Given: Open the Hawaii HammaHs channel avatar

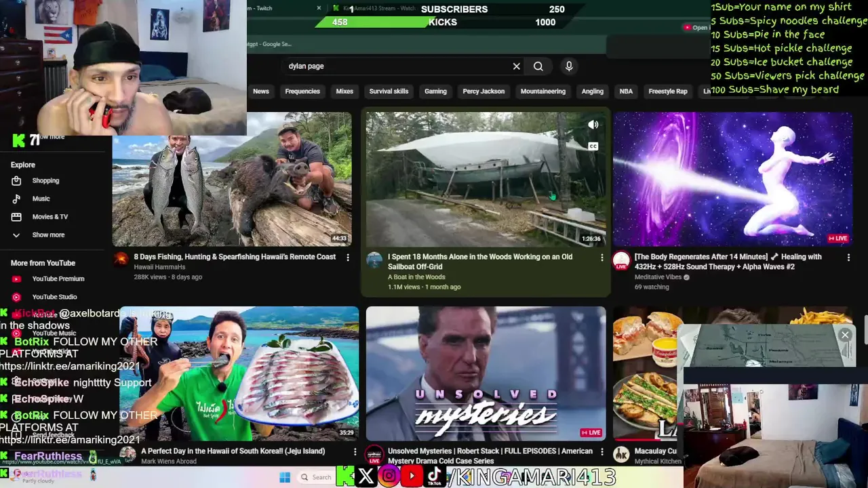Looking at the screenshot, I should tap(121, 260).
